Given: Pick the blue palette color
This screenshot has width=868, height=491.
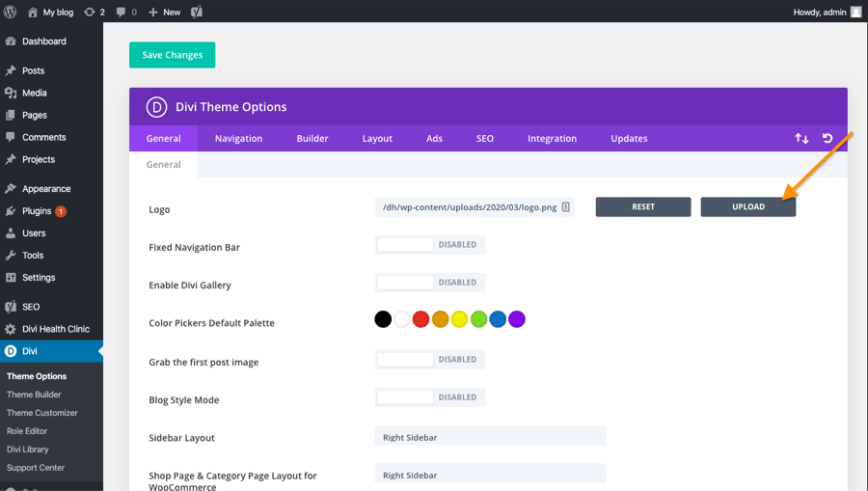Looking at the screenshot, I should click(498, 319).
